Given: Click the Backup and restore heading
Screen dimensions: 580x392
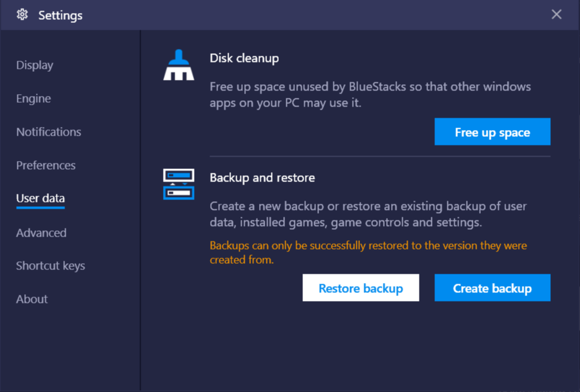Looking at the screenshot, I should tap(262, 178).
